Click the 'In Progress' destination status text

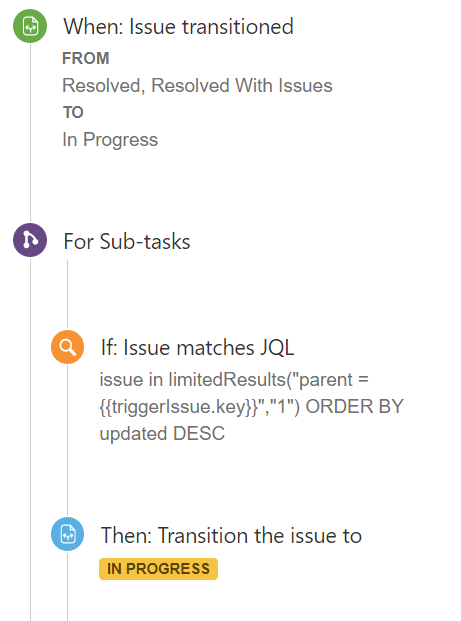110,140
